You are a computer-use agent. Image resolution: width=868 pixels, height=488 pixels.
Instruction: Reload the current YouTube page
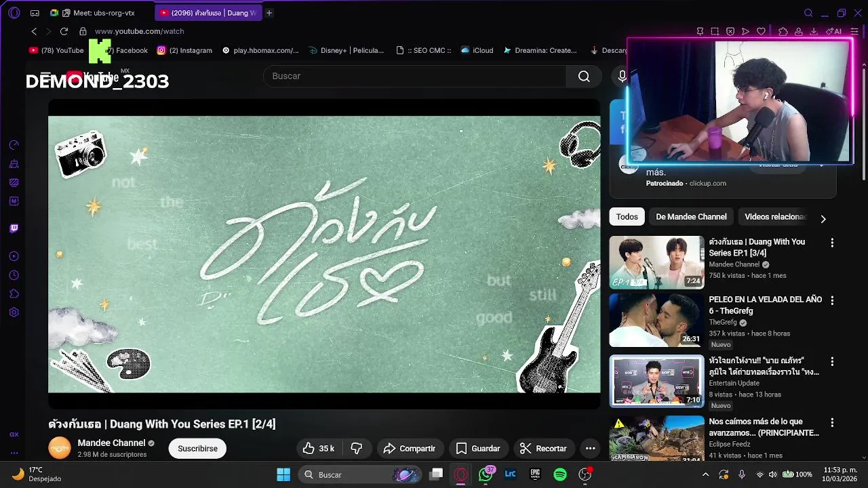[64, 31]
